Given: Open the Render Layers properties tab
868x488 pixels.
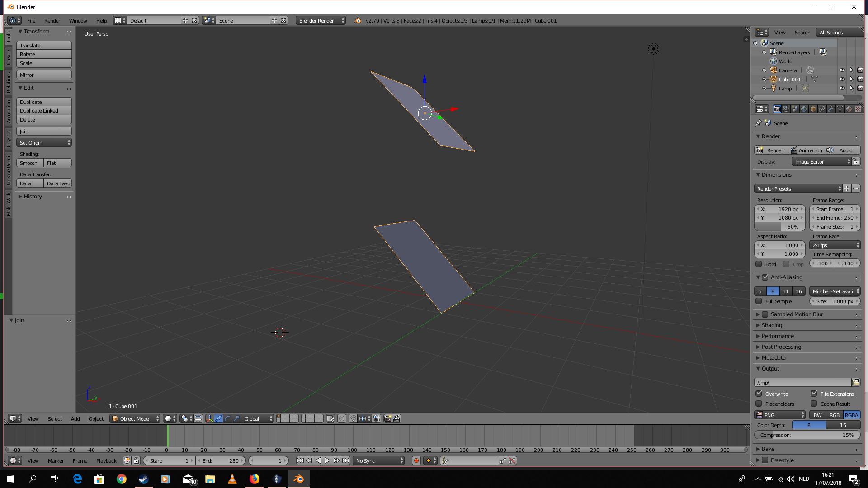Looking at the screenshot, I should coord(786,109).
